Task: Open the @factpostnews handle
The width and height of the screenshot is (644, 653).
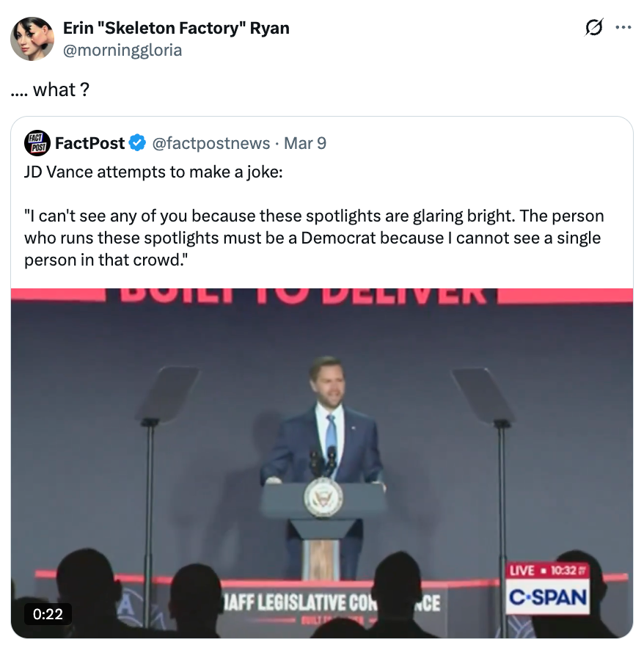Action: [x=211, y=143]
